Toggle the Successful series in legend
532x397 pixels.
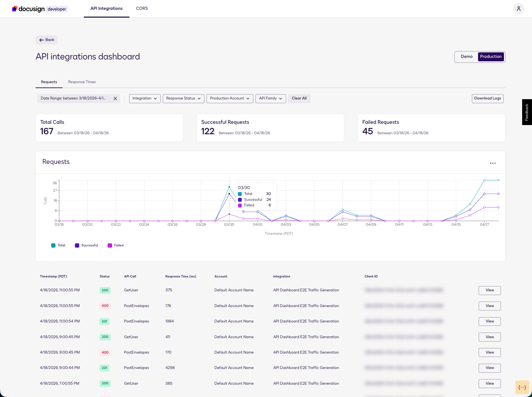tap(86, 245)
